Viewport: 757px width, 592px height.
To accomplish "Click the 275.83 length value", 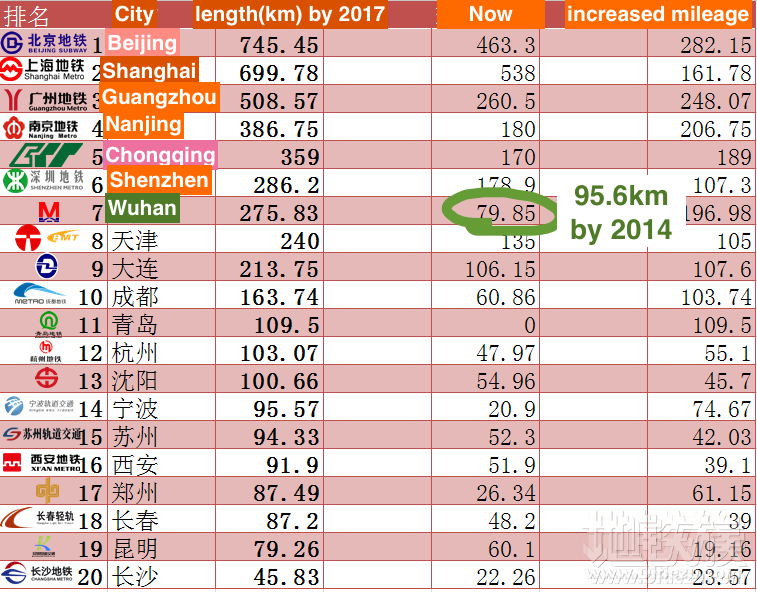I will click(x=279, y=213).
